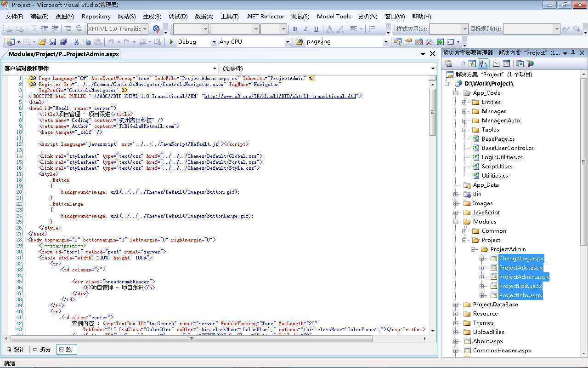Click the Find in Files icon beside page.jpg
The width and height of the screenshot is (588, 368).
pos(300,42)
